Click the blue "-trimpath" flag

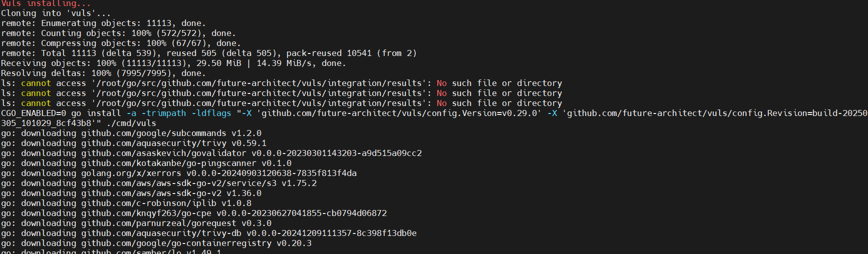(x=166, y=113)
